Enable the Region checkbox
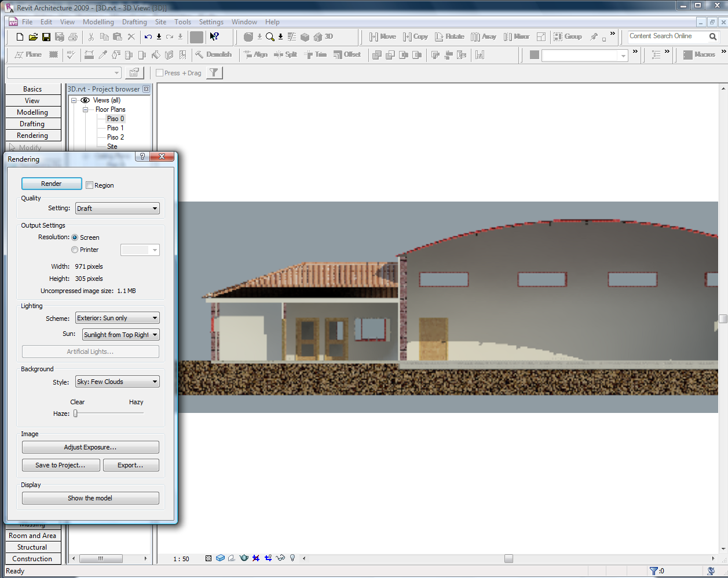Screen dimensions: 728x578 pos(89,185)
